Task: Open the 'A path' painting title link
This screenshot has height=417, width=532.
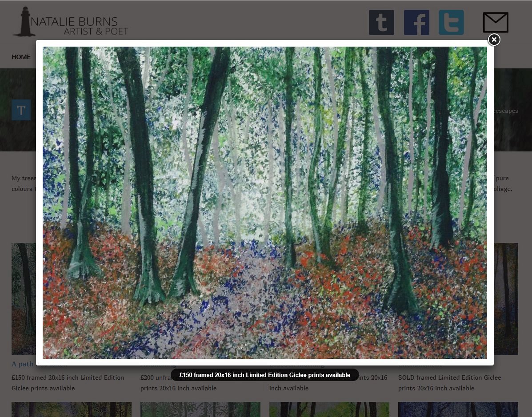Action: [23, 364]
